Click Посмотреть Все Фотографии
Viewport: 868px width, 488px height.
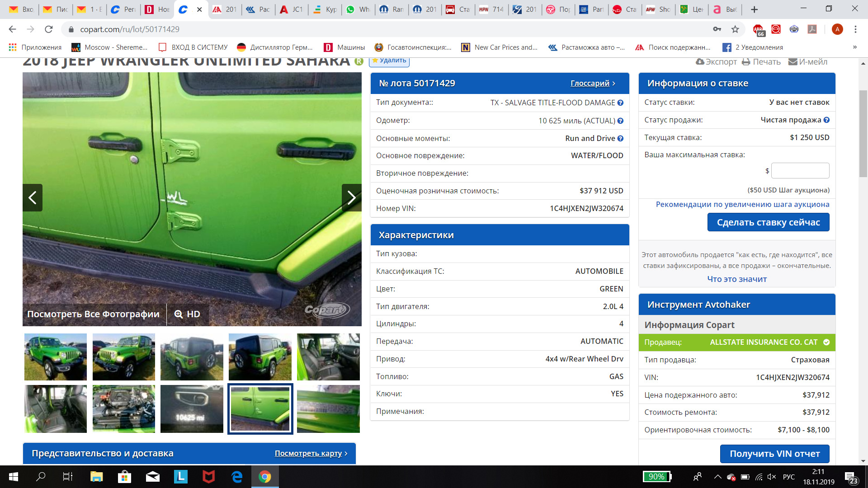point(93,314)
